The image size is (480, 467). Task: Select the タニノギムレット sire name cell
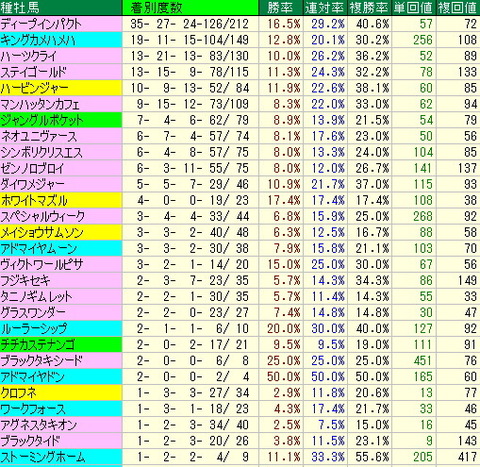pos(61,296)
